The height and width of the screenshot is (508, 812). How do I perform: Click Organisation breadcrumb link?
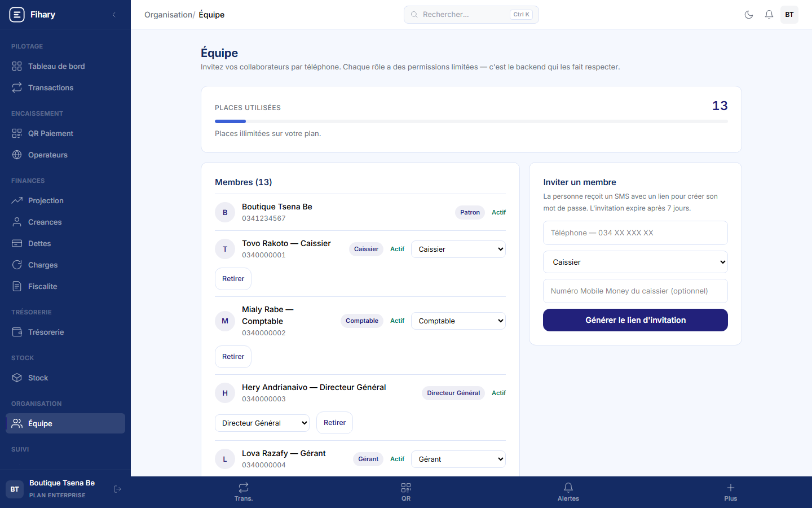(x=168, y=15)
